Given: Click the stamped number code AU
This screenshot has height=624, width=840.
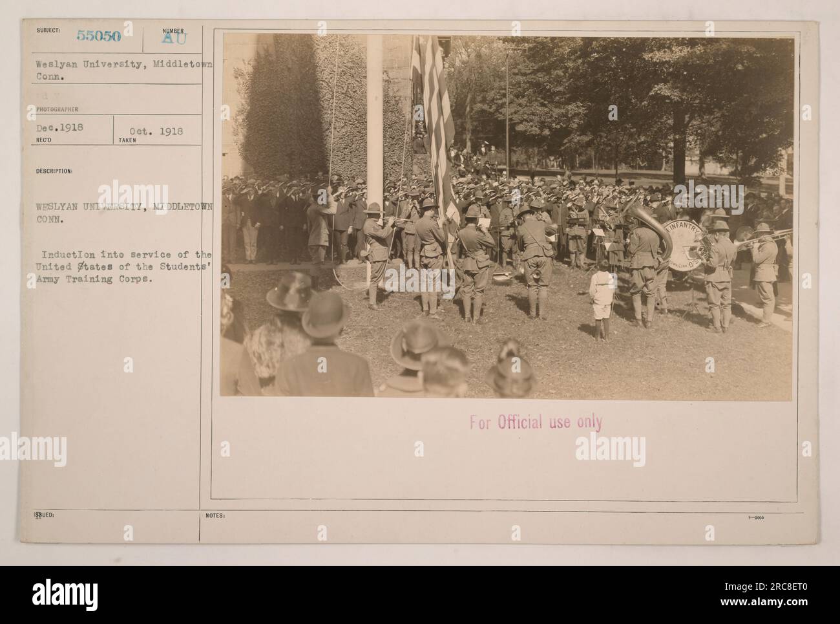Looking at the screenshot, I should coord(175,39).
